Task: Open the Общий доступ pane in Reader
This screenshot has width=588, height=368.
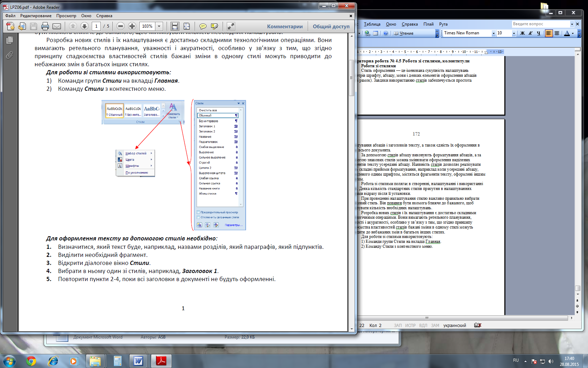Action: (x=331, y=27)
